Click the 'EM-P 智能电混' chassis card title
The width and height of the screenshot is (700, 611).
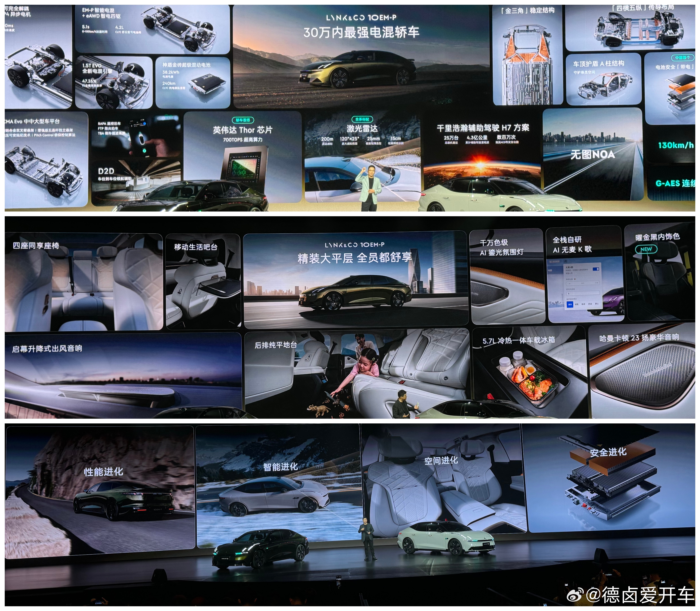98,10
